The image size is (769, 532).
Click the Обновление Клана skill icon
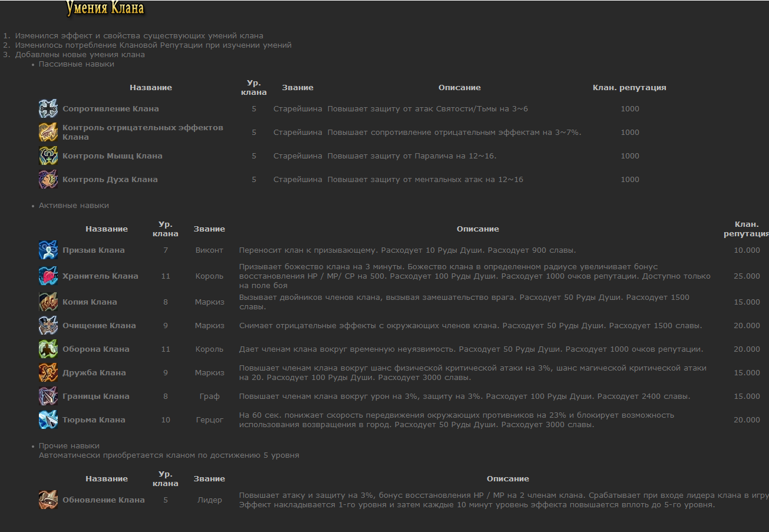point(48,500)
